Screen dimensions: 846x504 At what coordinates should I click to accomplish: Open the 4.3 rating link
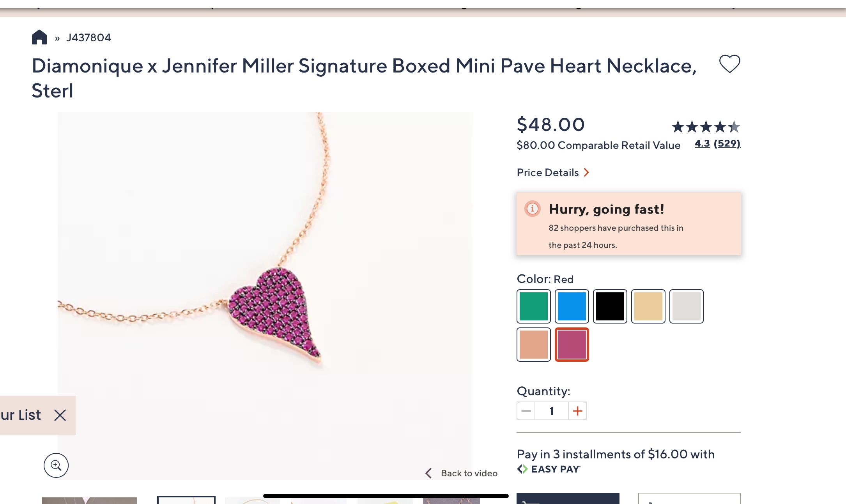point(702,143)
